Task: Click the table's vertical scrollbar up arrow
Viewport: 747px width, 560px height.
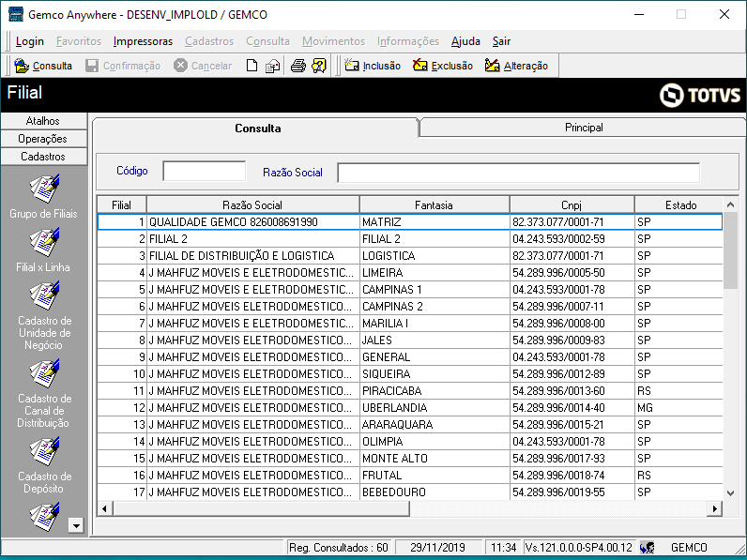Action: click(730, 204)
